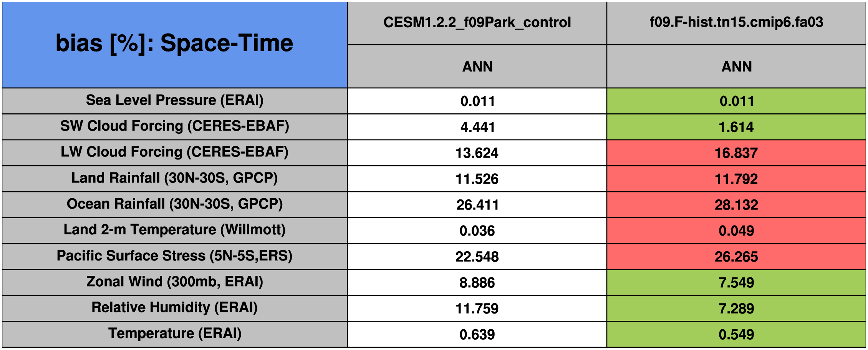This screenshot has width=868, height=350.
Task: Select the f09.F-hist.tn15.cmip6.fa03 column header
Action: [736, 23]
